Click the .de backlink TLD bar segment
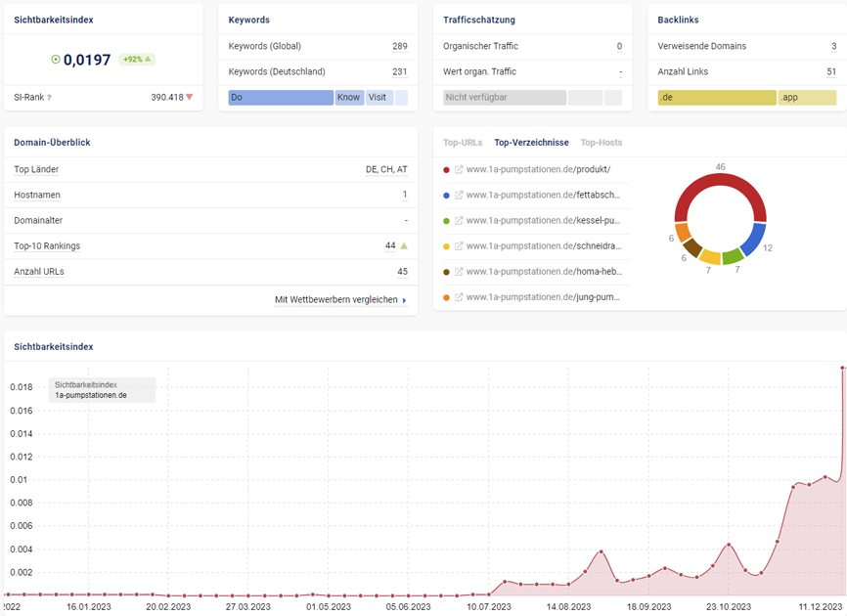Viewport: 847px width, 616px height. pos(716,98)
